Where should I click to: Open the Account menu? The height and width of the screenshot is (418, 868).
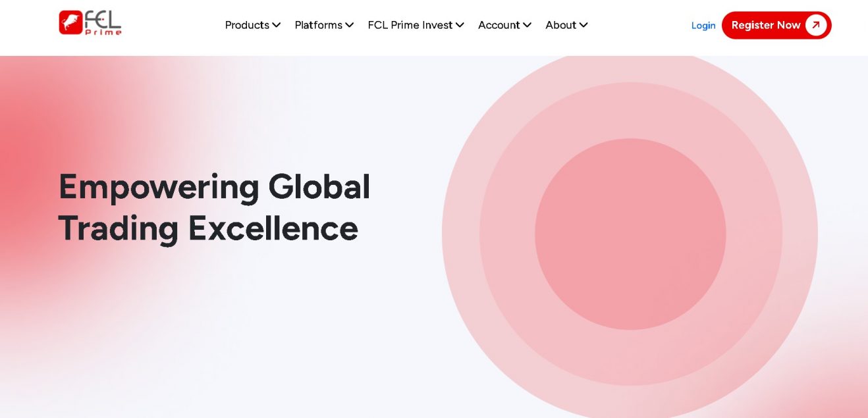click(499, 25)
